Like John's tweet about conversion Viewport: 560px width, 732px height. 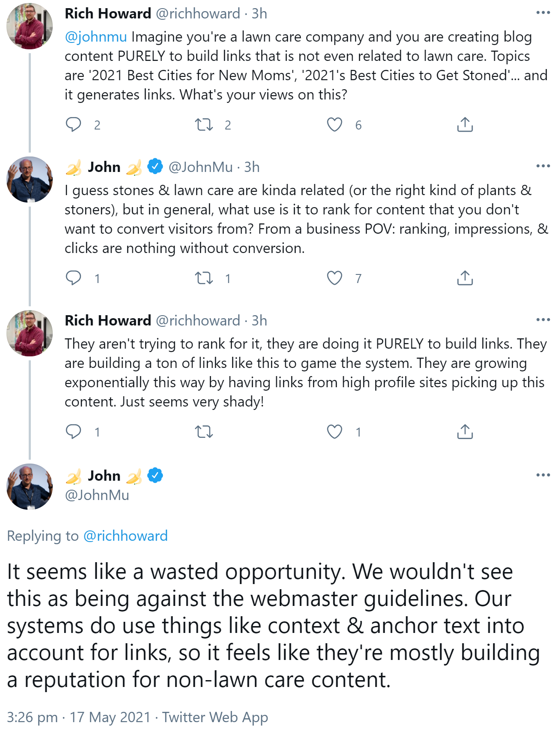coord(335,278)
